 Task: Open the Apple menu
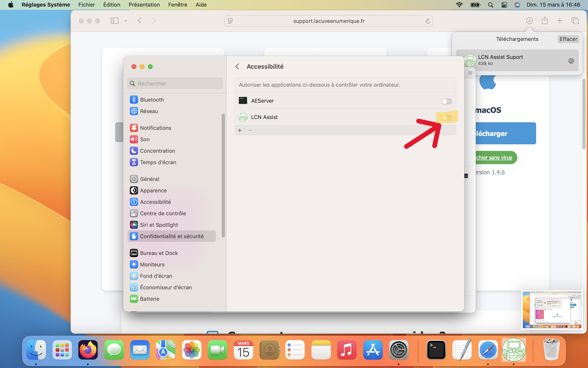[x=11, y=5]
